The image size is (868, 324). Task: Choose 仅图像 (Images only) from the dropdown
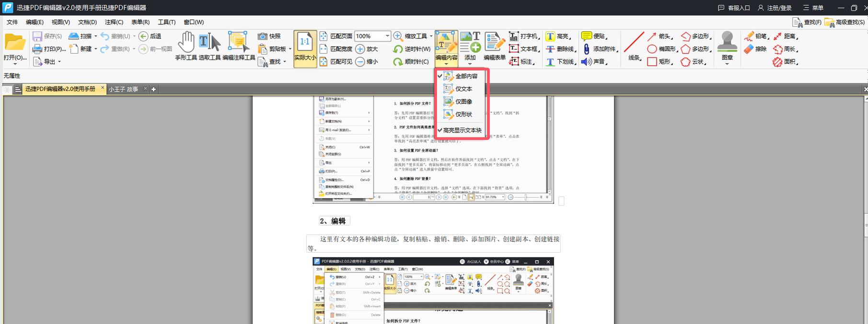click(x=462, y=101)
